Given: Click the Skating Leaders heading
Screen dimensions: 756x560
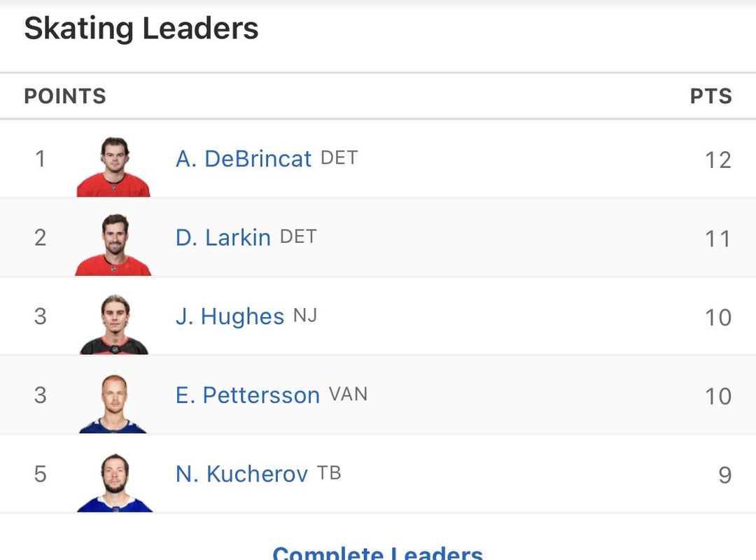Looking at the screenshot, I should click(141, 29).
